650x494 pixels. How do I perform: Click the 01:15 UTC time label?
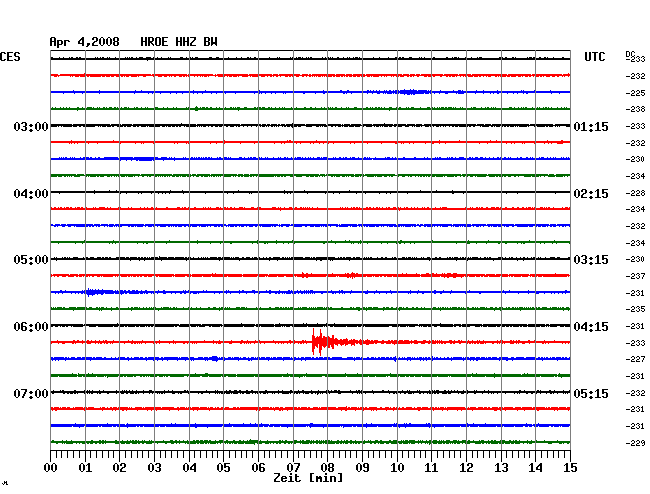pos(591,126)
